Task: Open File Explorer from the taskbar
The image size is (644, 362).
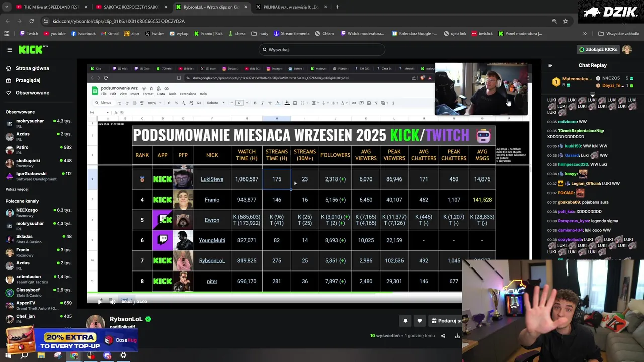Action: tap(41, 355)
